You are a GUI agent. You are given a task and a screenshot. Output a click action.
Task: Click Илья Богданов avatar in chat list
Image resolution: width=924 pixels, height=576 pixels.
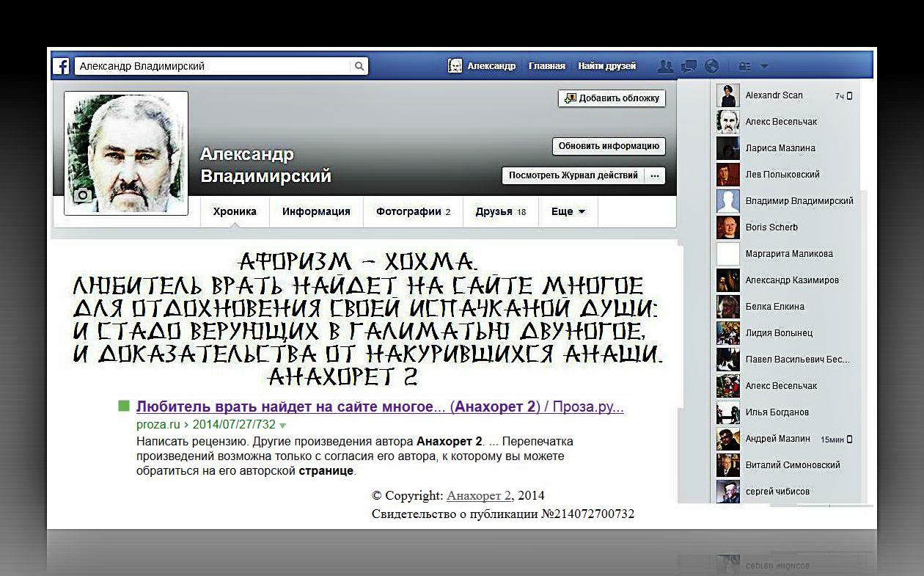click(728, 412)
